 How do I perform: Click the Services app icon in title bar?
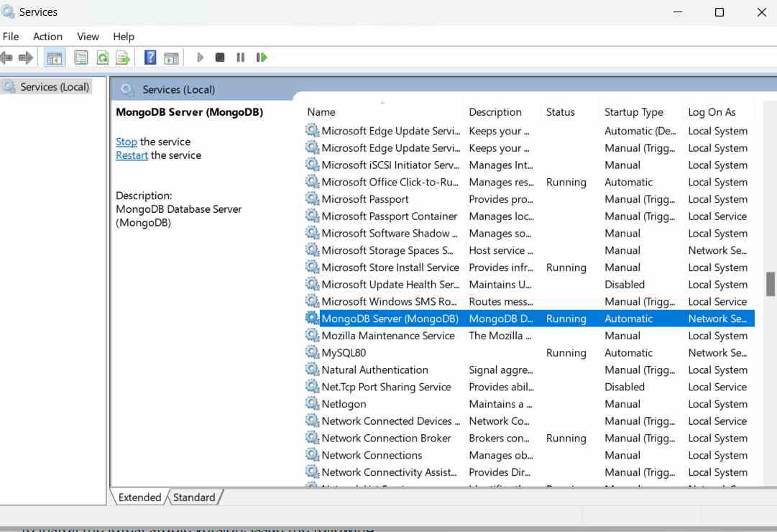coord(7,11)
